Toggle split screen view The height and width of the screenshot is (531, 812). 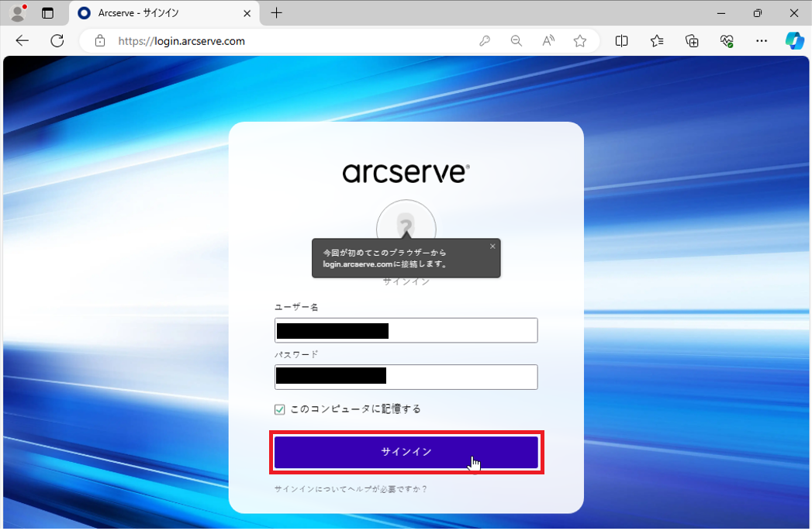[621, 41]
